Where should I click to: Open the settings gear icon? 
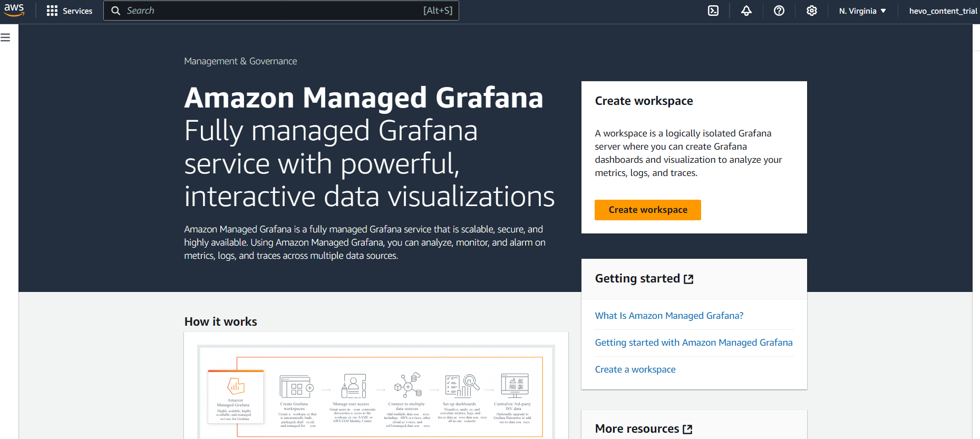[x=812, y=11]
